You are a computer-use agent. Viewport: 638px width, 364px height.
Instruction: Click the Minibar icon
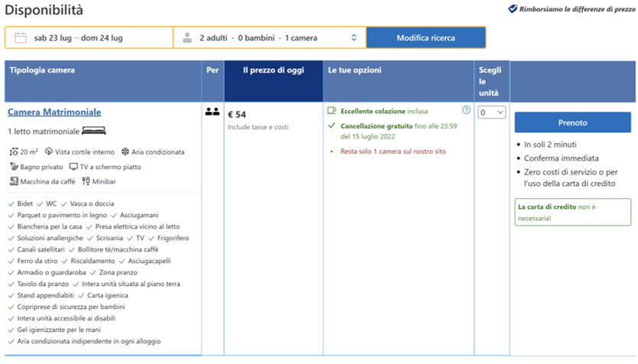(86, 181)
